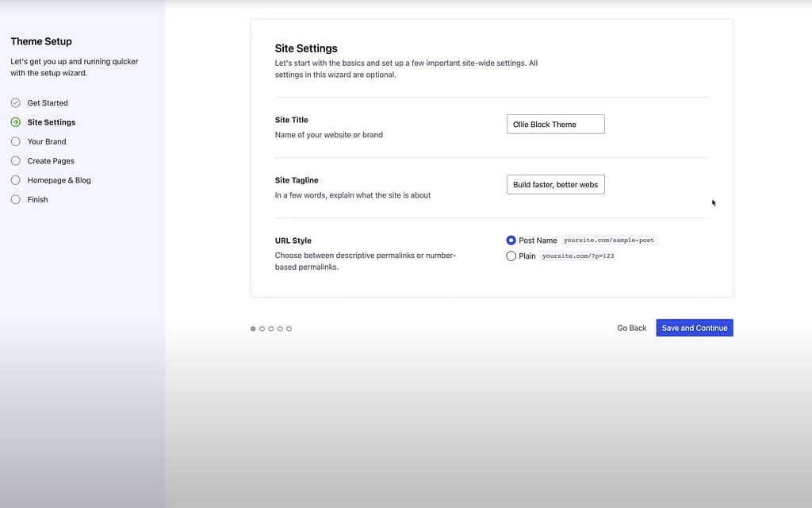Go to the Finish step
812x508 pixels.
tap(37, 199)
